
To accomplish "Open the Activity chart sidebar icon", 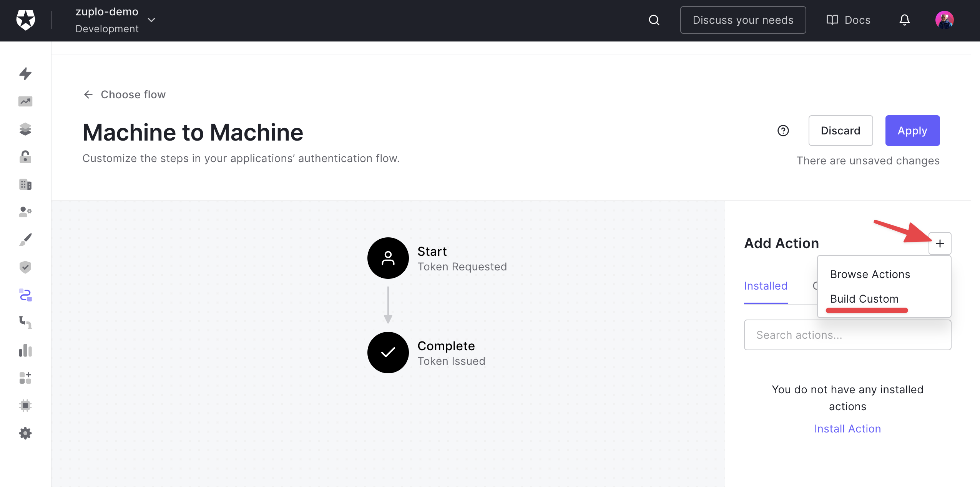I will pyautogui.click(x=25, y=101).
